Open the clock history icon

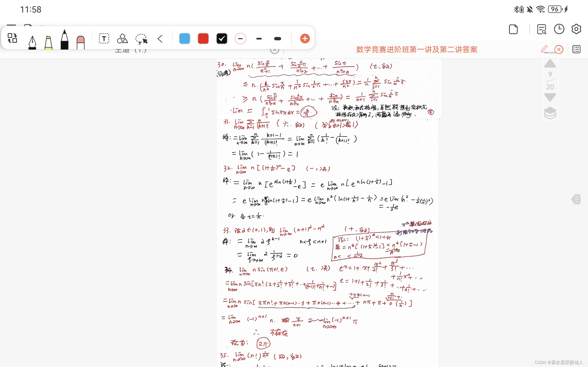click(559, 29)
